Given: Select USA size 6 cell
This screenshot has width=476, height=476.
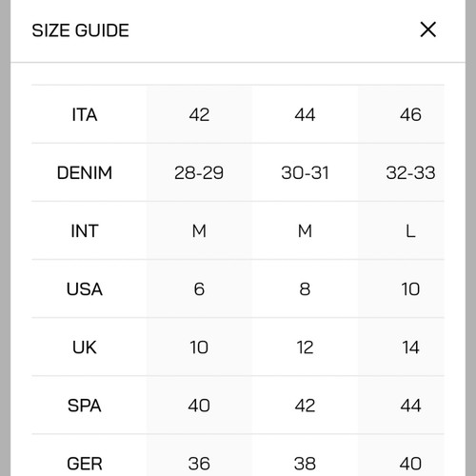Looking at the screenshot, I should [199, 289].
